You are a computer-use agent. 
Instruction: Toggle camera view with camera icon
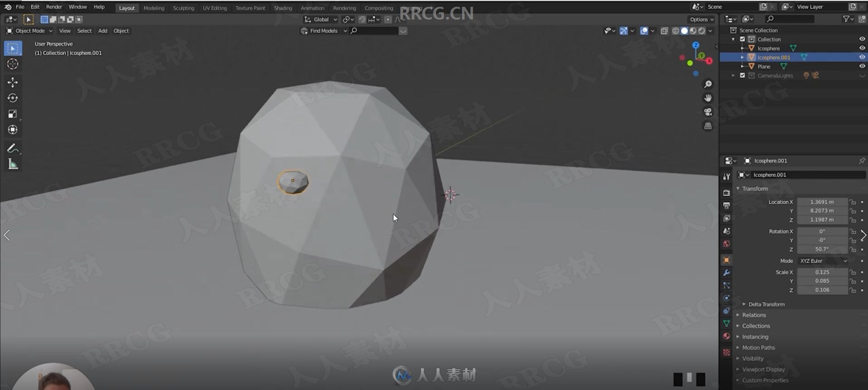point(708,112)
